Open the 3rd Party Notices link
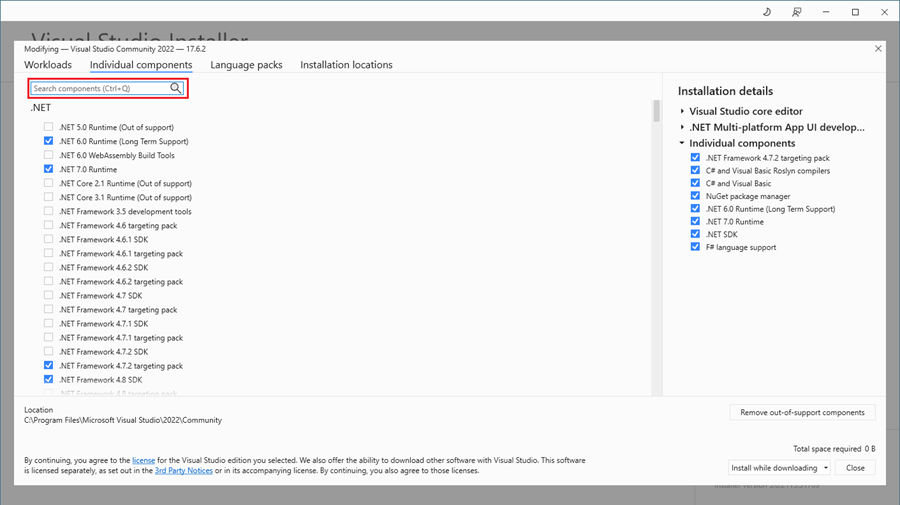The height and width of the screenshot is (505, 900). (x=184, y=471)
